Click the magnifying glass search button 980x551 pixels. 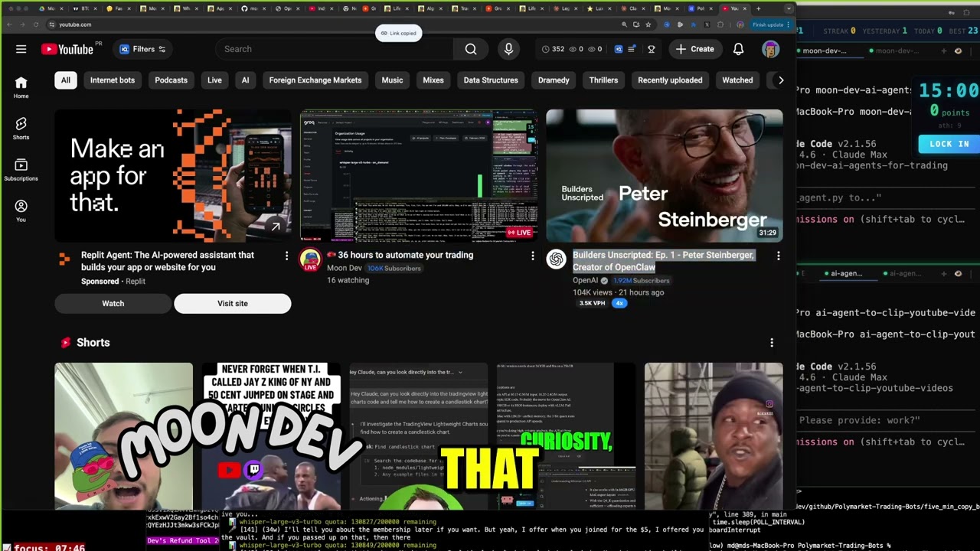(471, 49)
